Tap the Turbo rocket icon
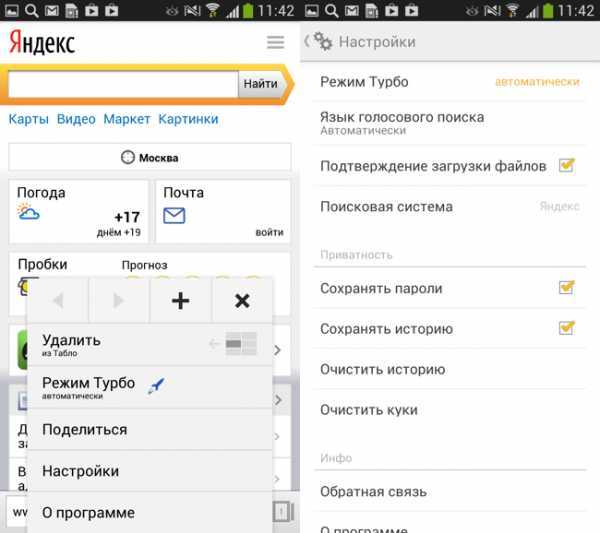Viewport: 600px width, 533px height. click(157, 386)
